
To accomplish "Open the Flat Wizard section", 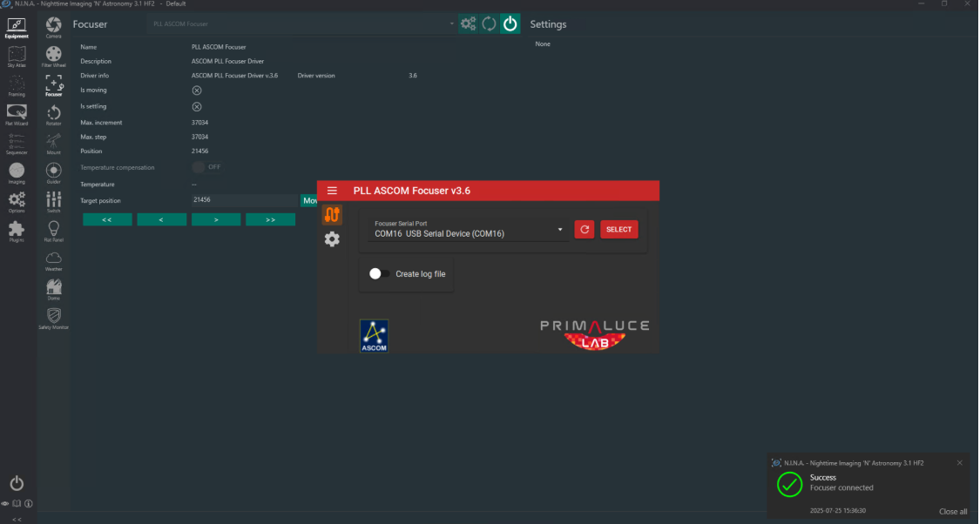I will point(17,115).
